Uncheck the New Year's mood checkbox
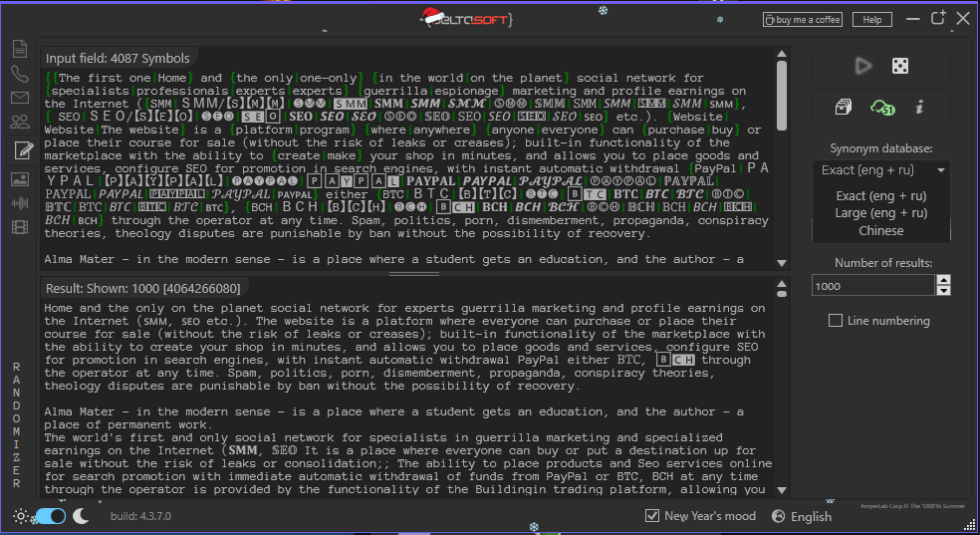 click(x=652, y=516)
